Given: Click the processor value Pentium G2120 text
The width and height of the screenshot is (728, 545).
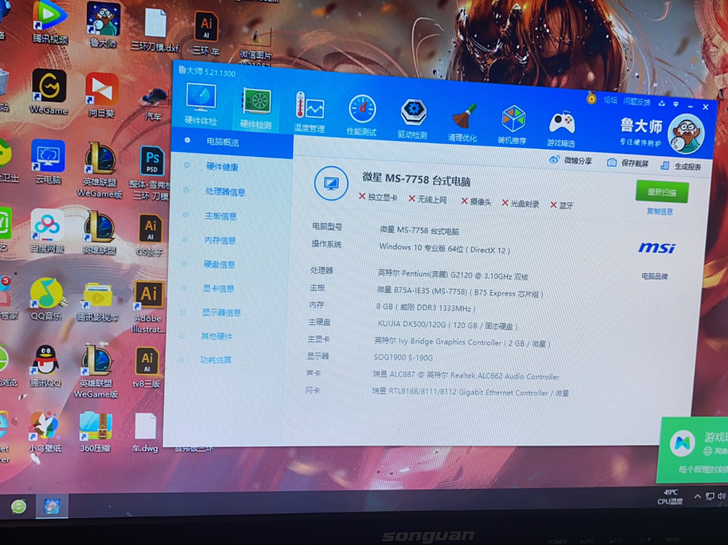Looking at the screenshot, I should point(453,275).
